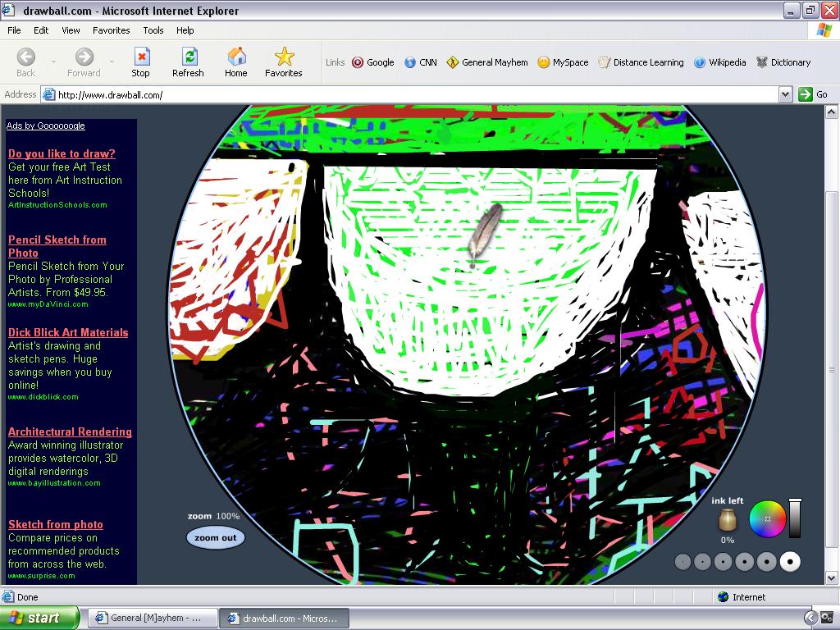The height and width of the screenshot is (630, 840).
Task: Open the Help menu
Action: point(185,30)
